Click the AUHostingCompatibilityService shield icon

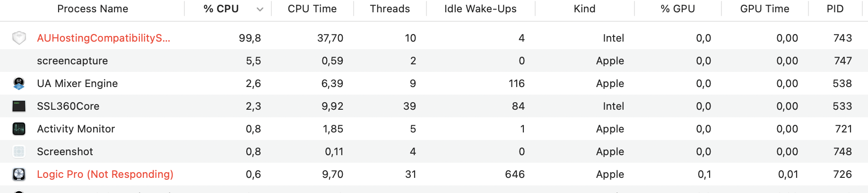tap(19, 38)
